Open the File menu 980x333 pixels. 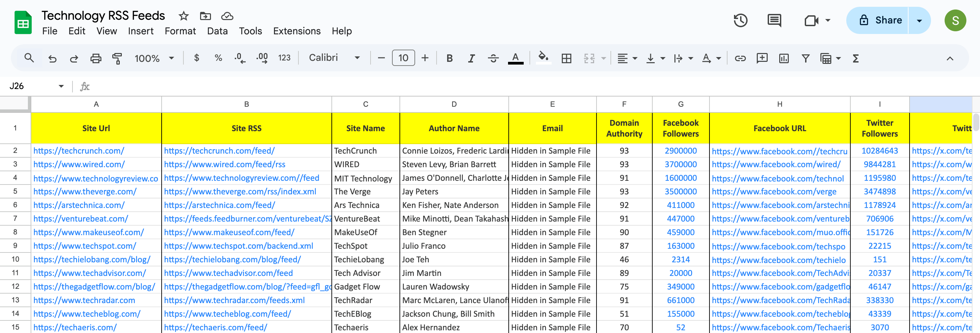tap(49, 31)
